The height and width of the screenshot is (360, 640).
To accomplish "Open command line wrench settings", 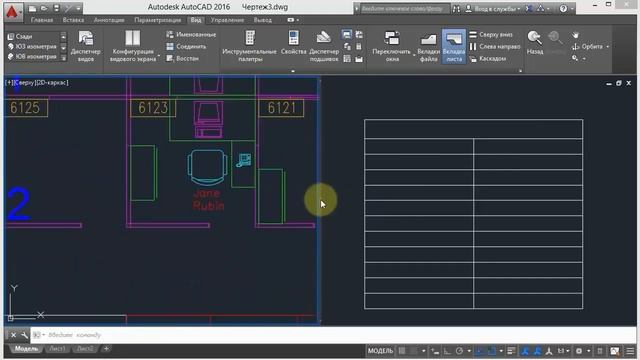I will (24, 335).
